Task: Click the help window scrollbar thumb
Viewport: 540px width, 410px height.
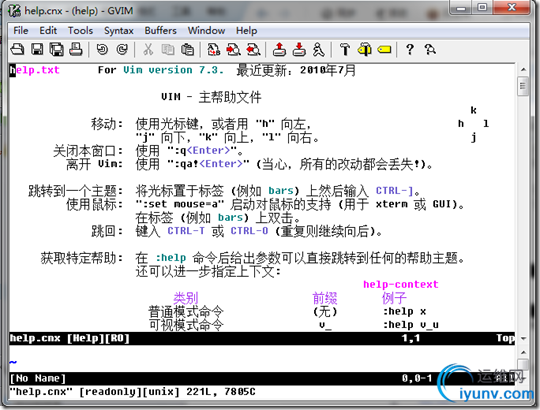Action: 523,86
